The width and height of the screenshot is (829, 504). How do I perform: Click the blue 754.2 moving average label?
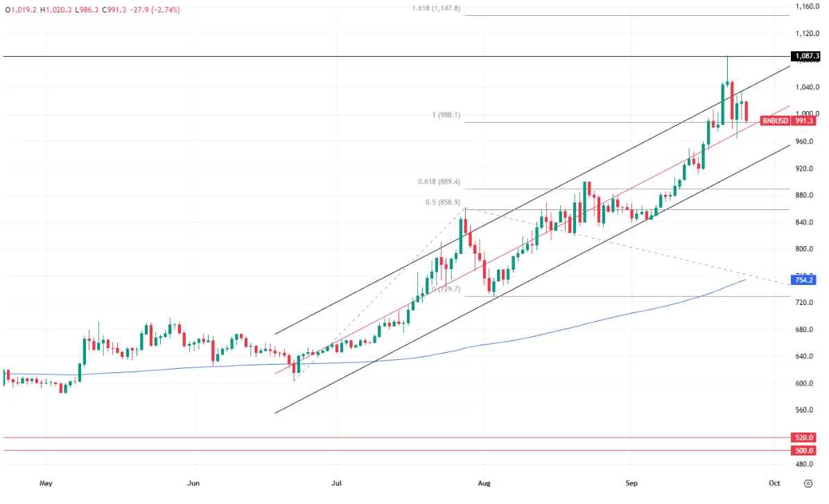coord(804,280)
